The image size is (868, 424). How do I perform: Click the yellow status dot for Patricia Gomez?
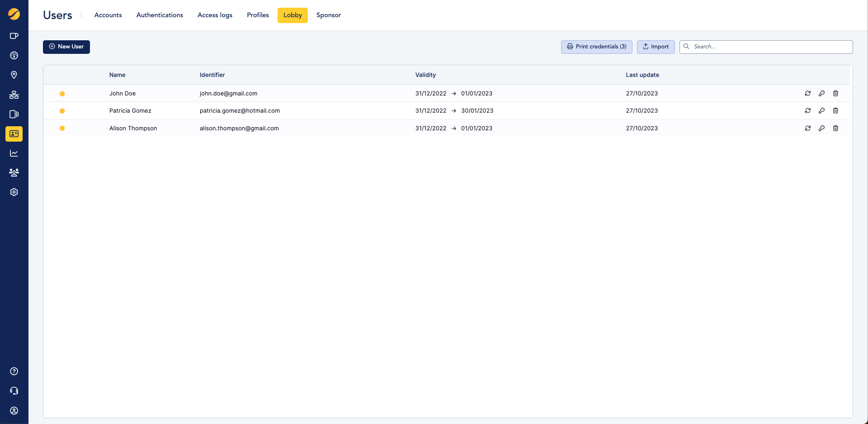point(62,111)
